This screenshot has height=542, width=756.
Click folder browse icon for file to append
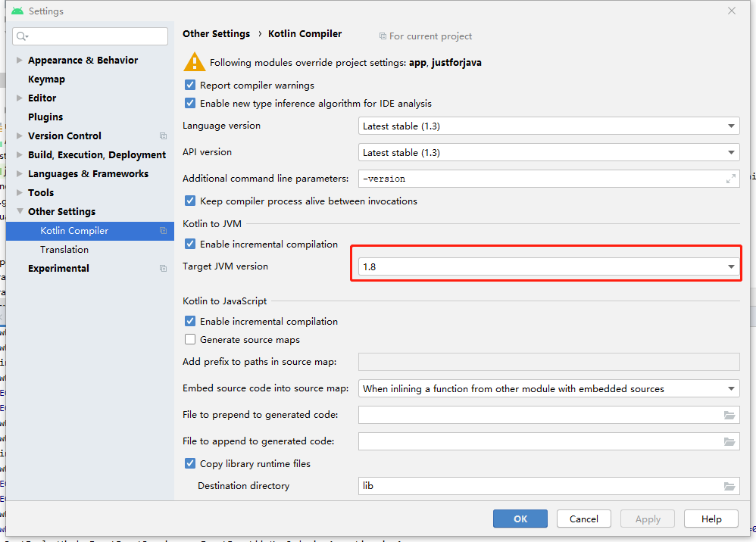729,441
